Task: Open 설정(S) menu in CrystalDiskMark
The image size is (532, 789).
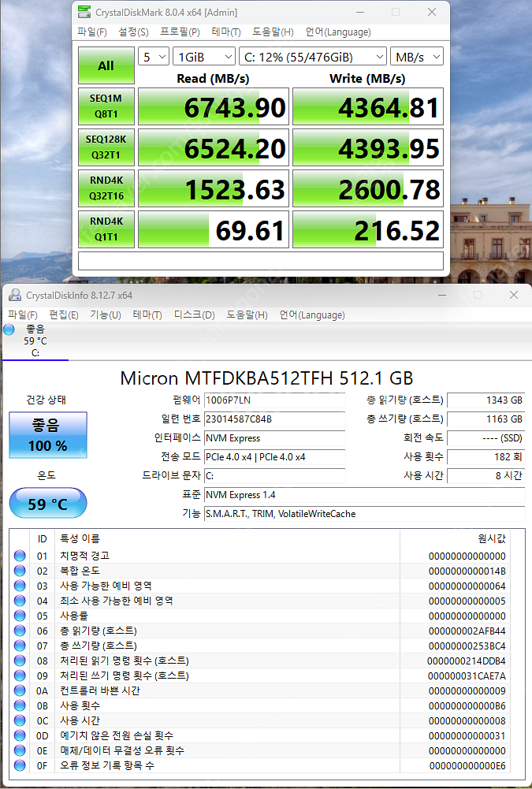Action: pyautogui.click(x=133, y=32)
